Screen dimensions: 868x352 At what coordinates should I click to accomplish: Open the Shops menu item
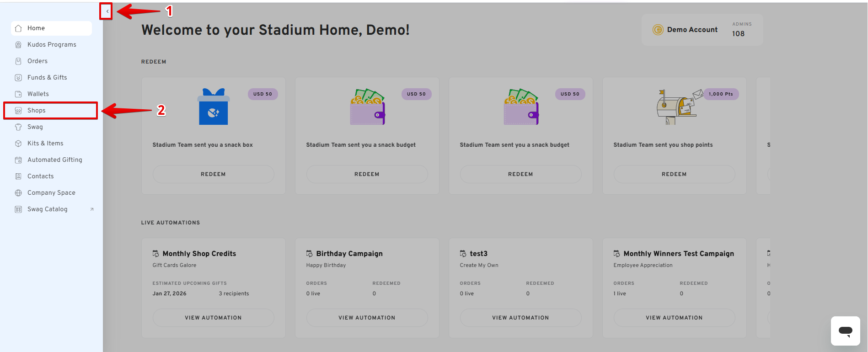coord(37,111)
